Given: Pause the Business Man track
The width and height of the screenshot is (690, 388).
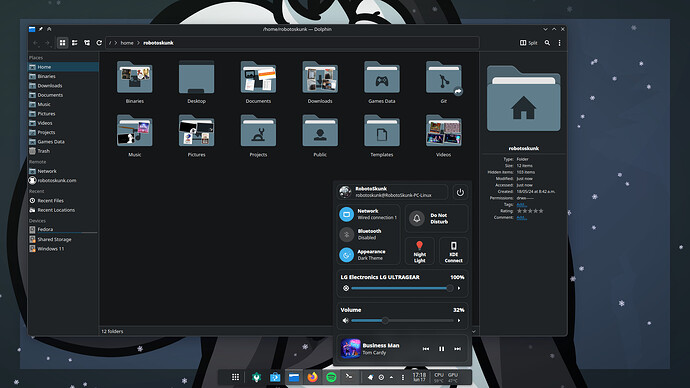Looking at the screenshot, I should pyautogui.click(x=441, y=349).
